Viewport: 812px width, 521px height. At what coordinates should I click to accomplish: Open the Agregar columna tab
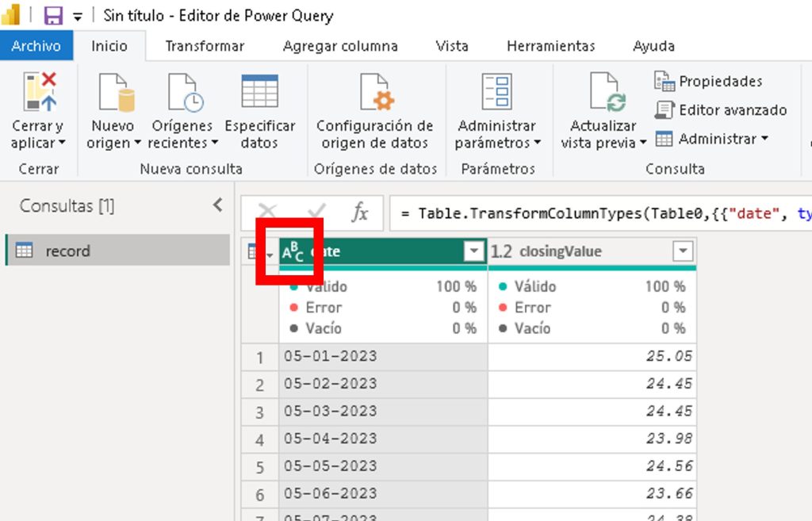pyautogui.click(x=340, y=46)
